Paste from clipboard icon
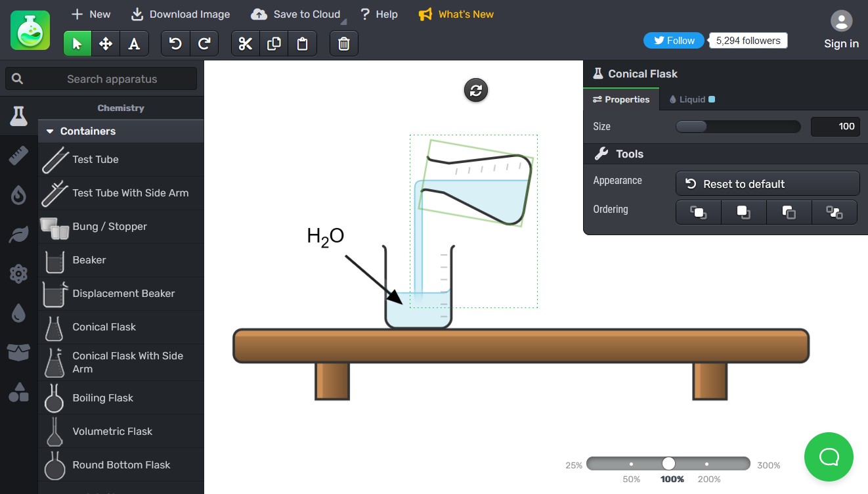Screen dimensions: 868x494 [302, 44]
